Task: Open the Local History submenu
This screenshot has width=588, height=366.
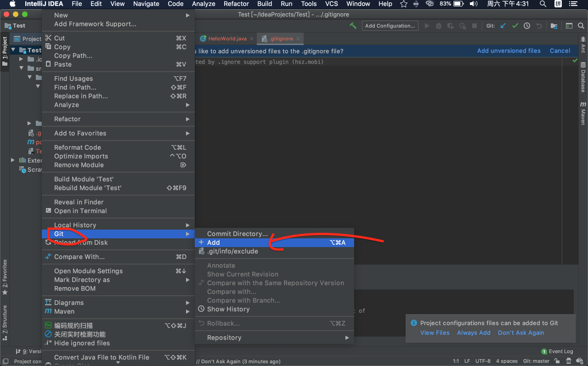Action: click(x=118, y=225)
